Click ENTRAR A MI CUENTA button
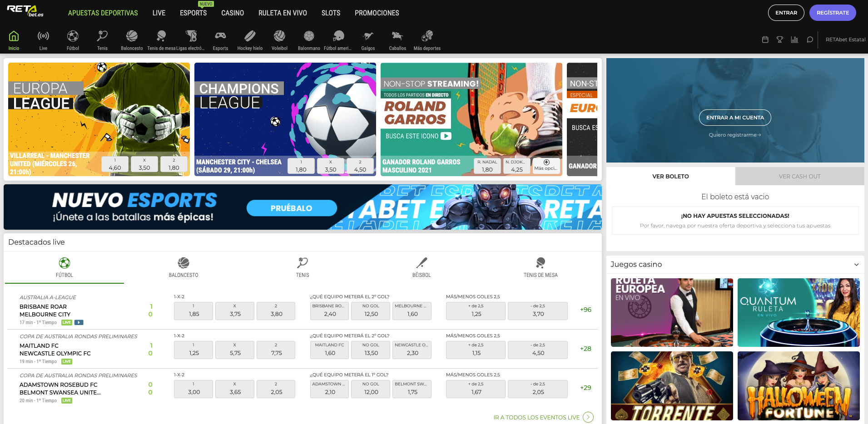 [x=735, y=118]
